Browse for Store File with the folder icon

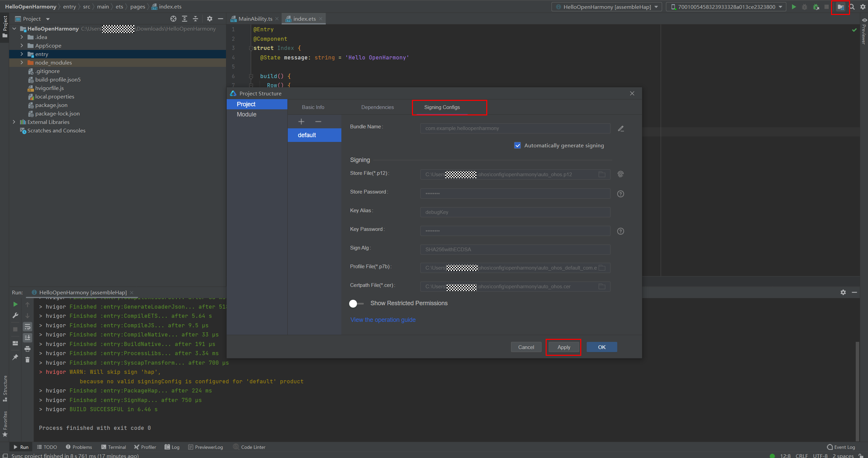coord(602,175)
